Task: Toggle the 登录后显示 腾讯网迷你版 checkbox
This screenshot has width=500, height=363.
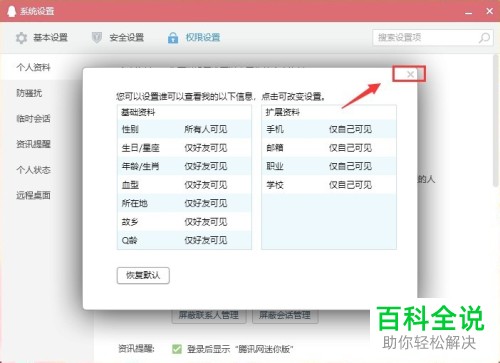Action: pos(177,349)
